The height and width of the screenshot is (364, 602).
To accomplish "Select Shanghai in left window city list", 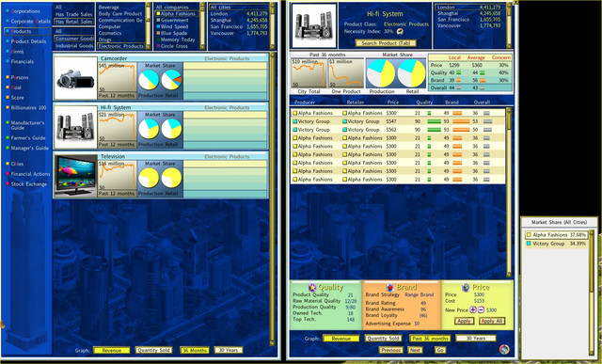I will click(238, 20).
